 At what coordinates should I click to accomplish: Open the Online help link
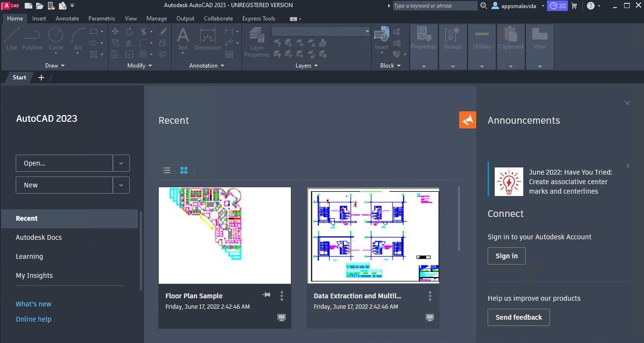pos(33,319)
